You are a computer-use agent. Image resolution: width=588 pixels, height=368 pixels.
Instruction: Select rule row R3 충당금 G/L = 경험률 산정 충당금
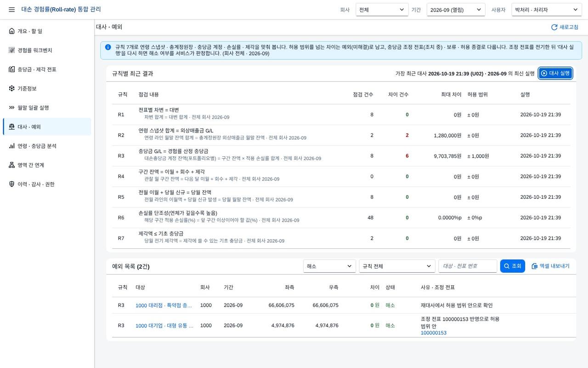(341, 156)
